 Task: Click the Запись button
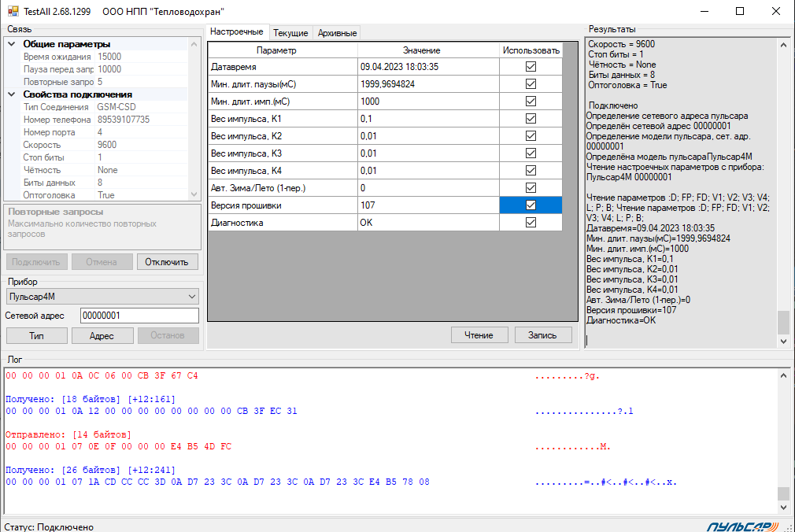[x=542, y=335]
